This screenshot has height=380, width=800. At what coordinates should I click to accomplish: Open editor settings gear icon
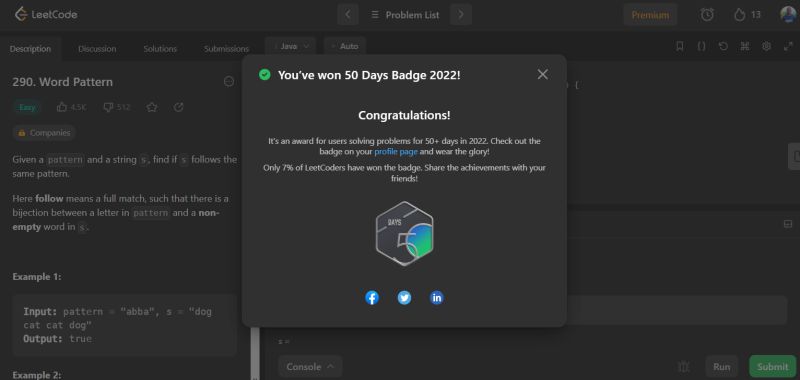(766, 46)
